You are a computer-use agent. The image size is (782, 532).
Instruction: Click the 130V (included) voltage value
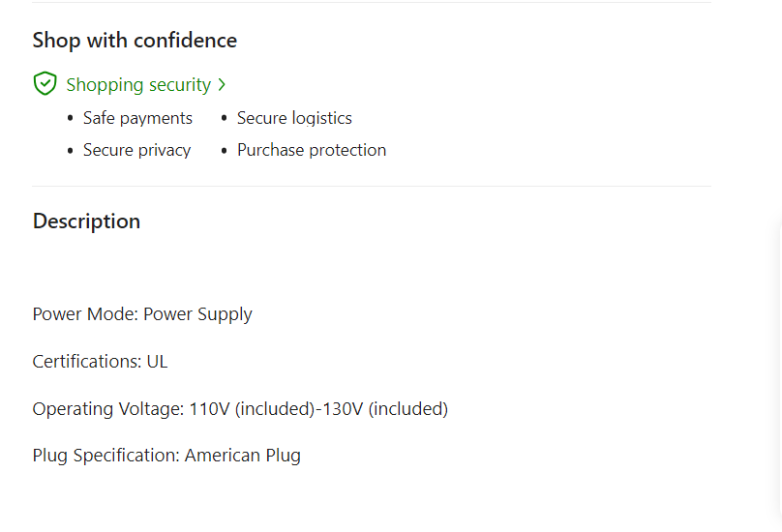385,409
